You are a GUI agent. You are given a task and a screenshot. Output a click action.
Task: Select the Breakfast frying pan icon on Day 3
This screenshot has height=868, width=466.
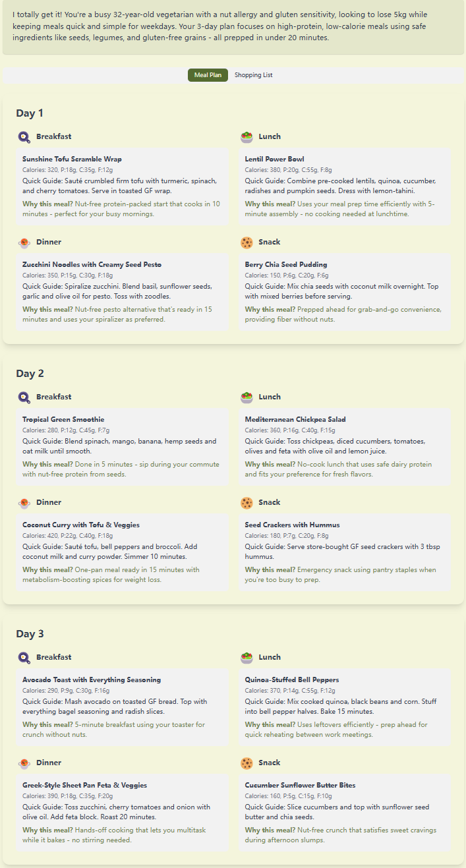[x=24, y=657]
